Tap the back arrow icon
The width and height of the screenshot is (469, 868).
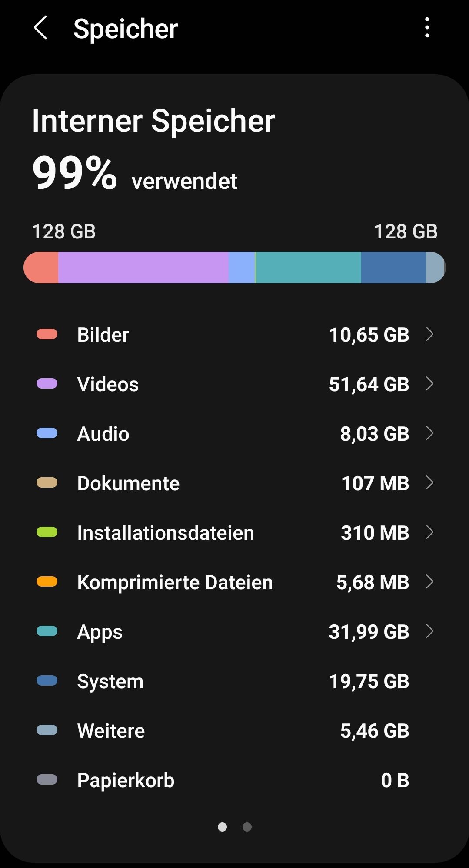40,28
